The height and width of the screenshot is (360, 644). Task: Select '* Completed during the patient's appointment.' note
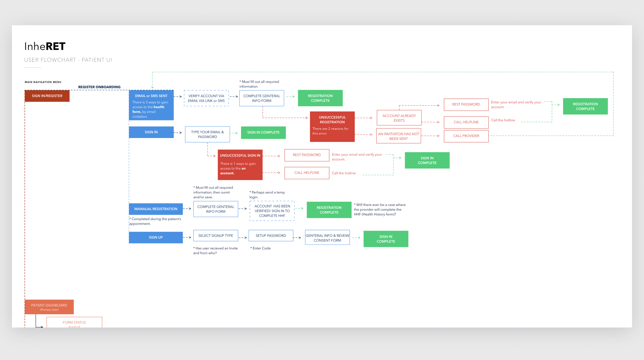pos(155,221)
